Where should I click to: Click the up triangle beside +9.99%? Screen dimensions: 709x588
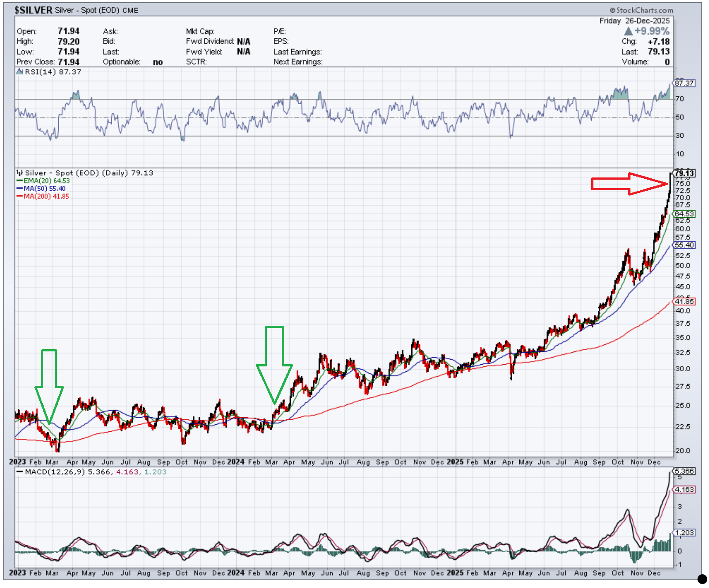[x=628, y=31]
